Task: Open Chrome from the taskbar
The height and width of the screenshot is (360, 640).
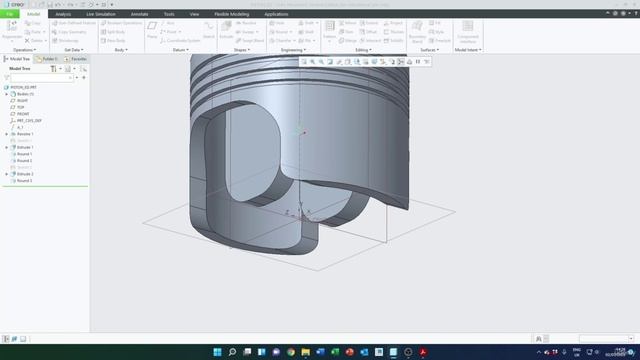Action: tap(291, 352)
